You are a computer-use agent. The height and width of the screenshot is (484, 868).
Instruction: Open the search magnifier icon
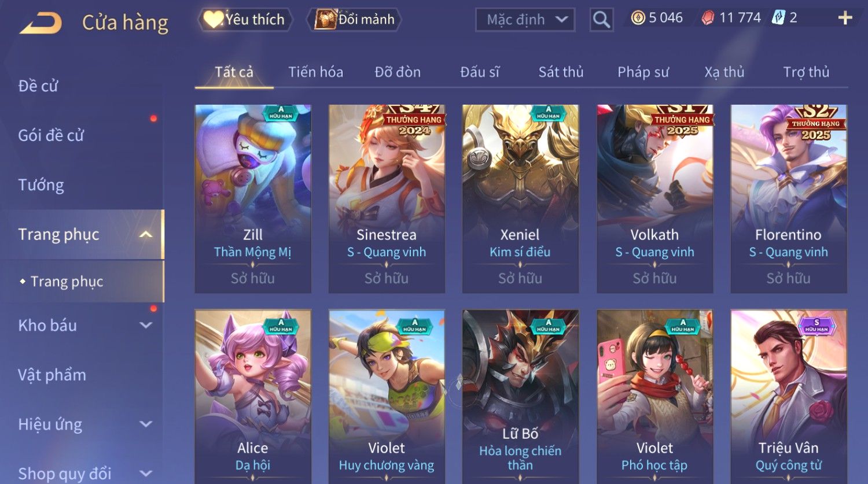coord(601,20)
